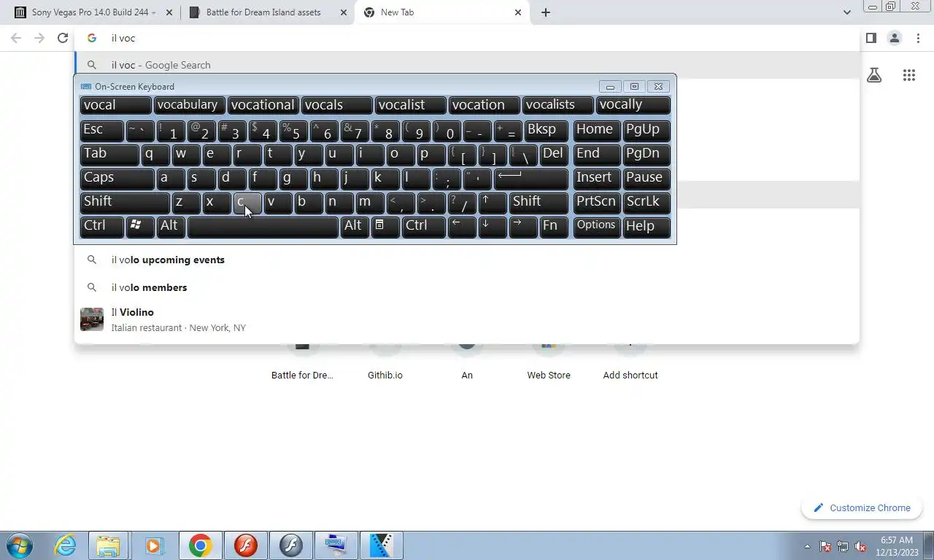Click the address bar containing 'il voc'
Screen dimensions: 934x560
[467, 38]
